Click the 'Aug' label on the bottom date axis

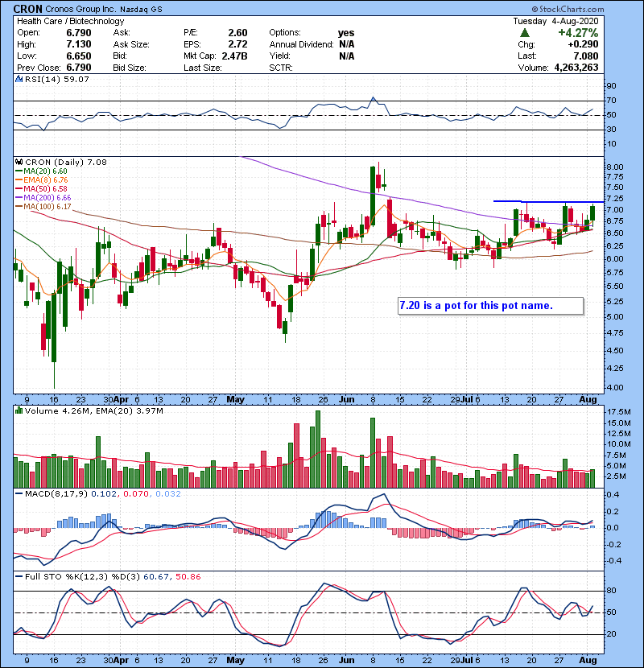tap(588, 660)
